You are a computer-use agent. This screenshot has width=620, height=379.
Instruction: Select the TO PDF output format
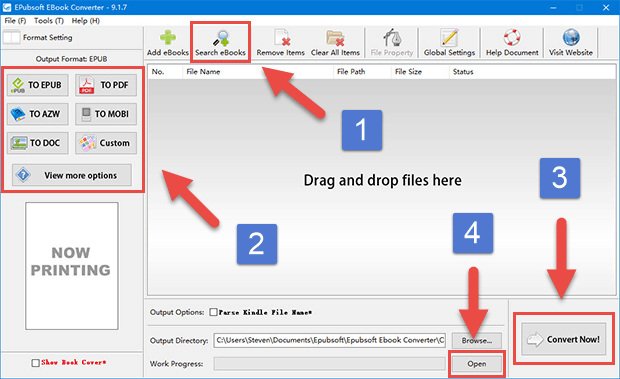(106, 85)
